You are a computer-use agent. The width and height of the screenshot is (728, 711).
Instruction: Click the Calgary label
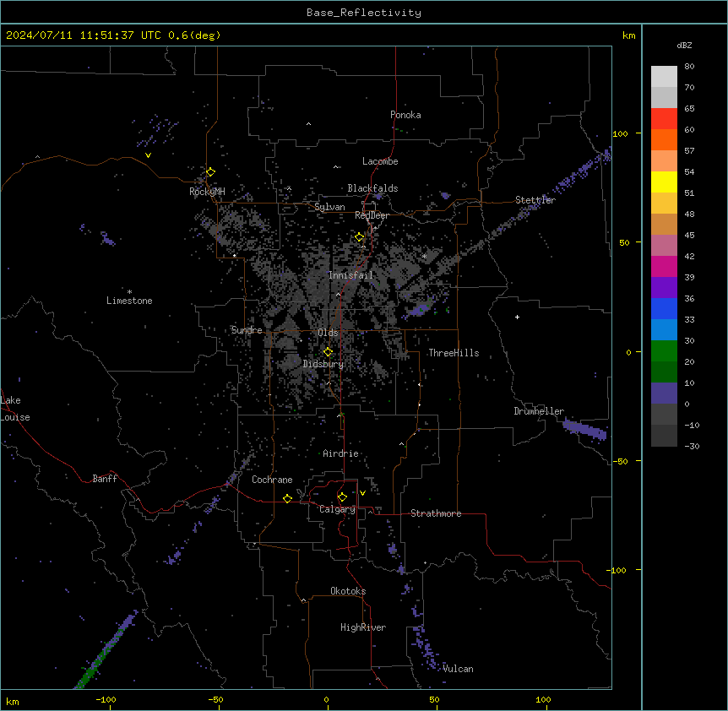tap(338, 509)
